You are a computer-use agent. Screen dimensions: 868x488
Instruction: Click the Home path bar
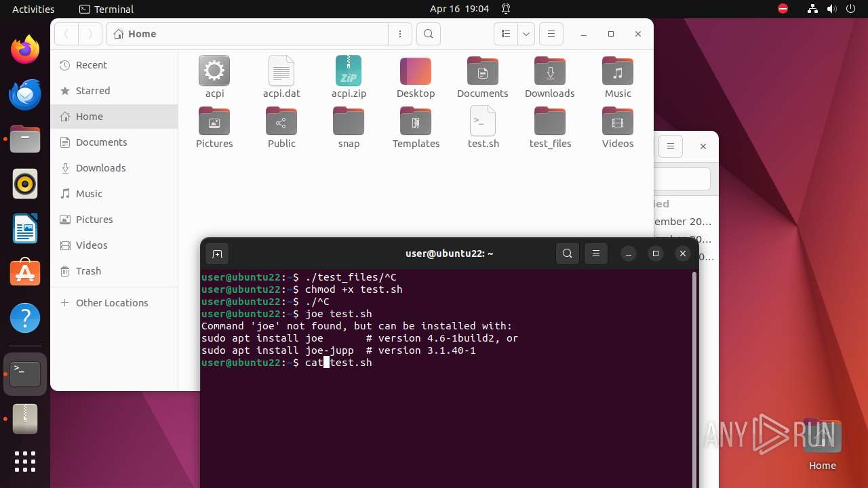pyautogui.click(x=248, y=34)
